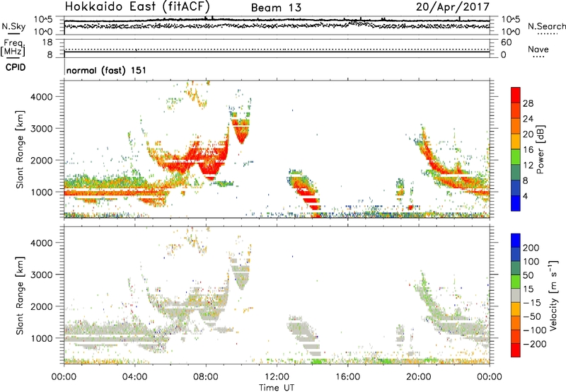Click the '04:00' time tick label

(134, 377)
